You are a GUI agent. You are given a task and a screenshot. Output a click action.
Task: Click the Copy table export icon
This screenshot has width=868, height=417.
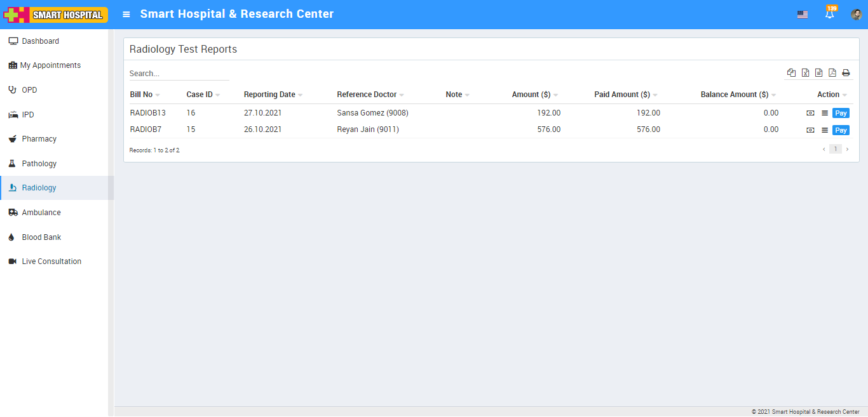791,73
